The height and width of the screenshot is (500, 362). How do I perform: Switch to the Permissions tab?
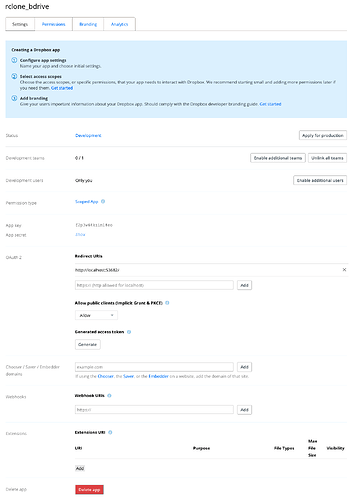[x=54, y=24]
